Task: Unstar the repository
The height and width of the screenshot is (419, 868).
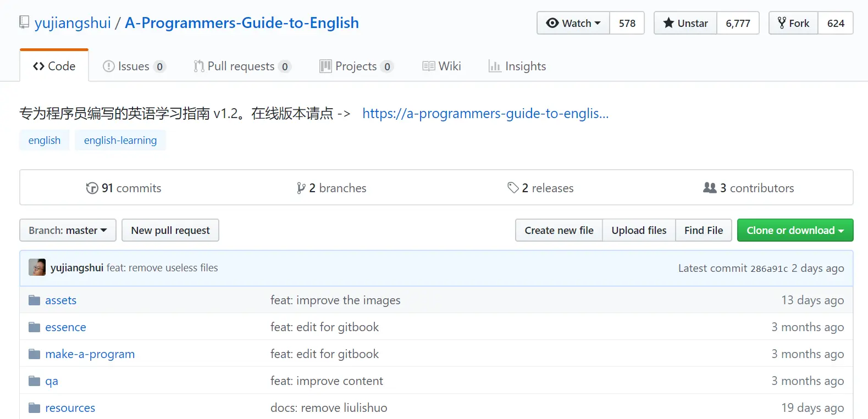Action: 685,23
